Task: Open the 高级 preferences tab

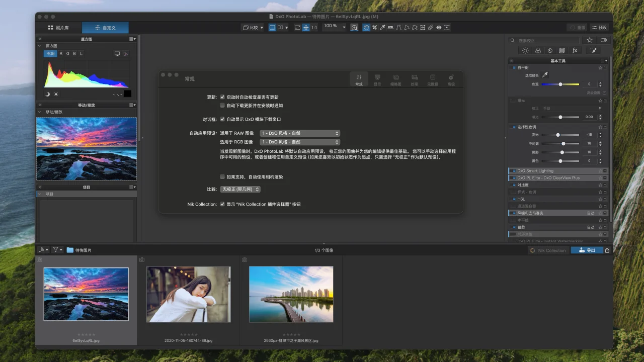Action: (451, 79)
